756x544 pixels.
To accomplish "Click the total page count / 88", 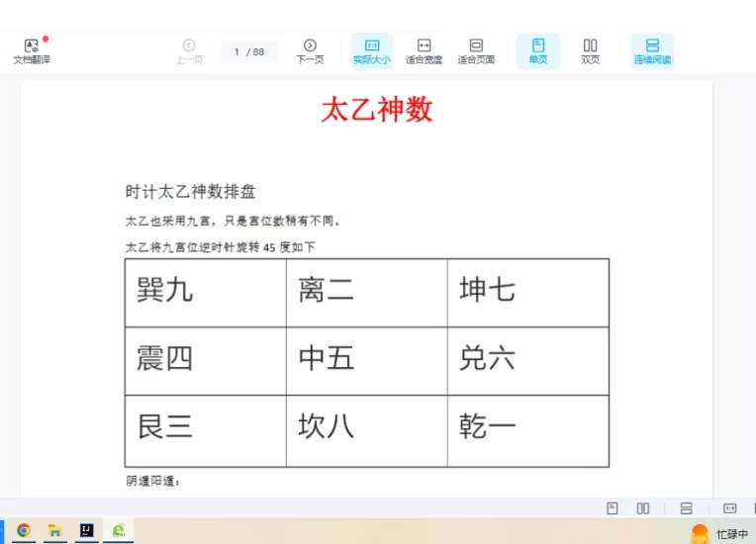I will (x=255, y=52).
